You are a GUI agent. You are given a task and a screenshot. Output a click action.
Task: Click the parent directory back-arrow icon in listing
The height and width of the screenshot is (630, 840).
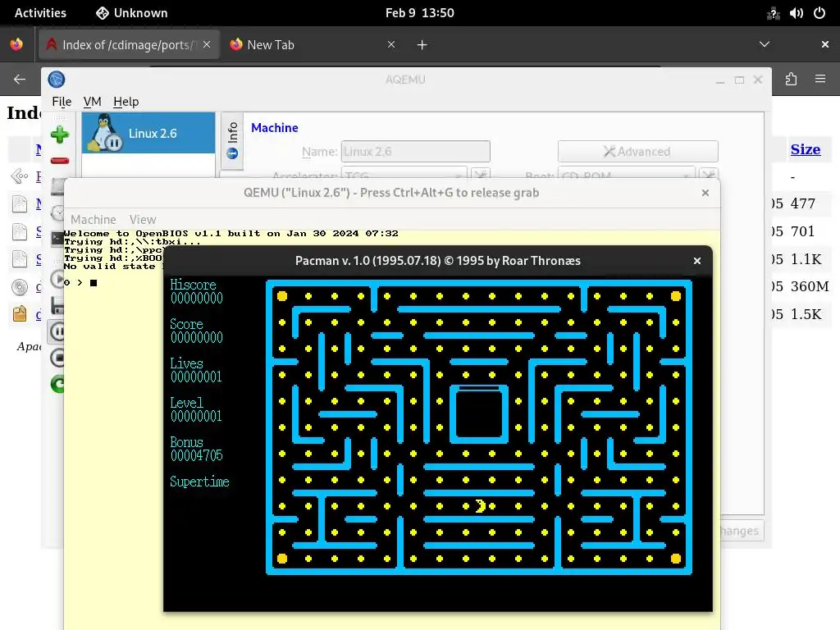[x=20, y=176]
